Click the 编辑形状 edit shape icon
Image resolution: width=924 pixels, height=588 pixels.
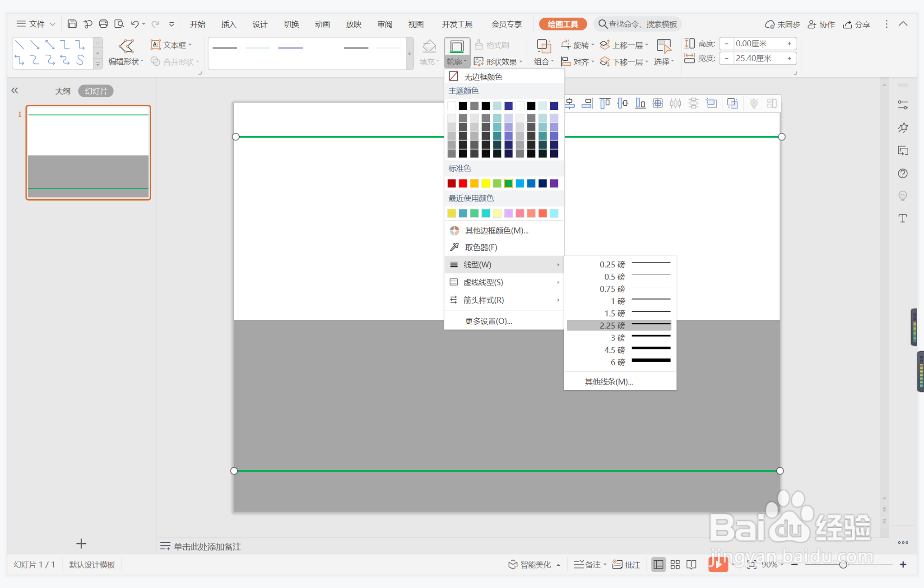coord(126,46)
